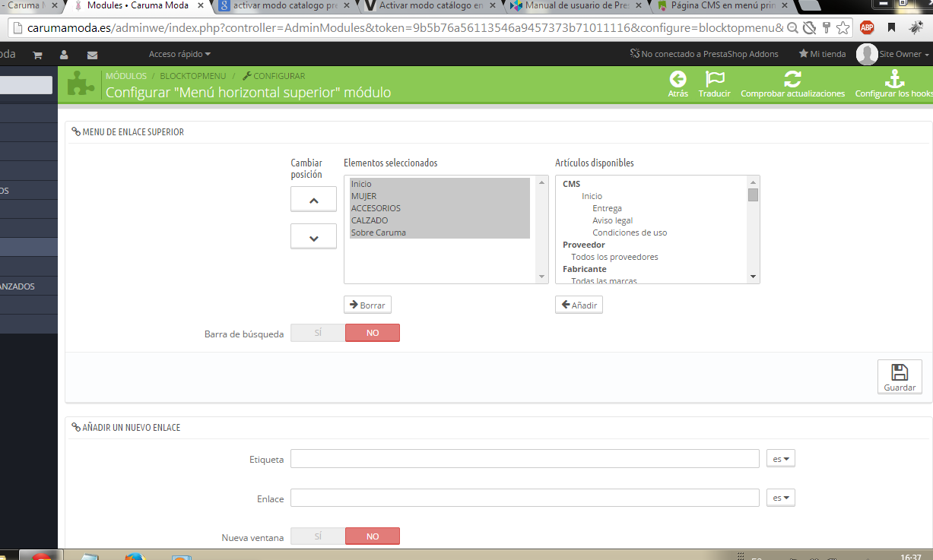Click the Borrar button
Image resolution: width=933 pixels, height=560 pixels.
coord(367,305)
